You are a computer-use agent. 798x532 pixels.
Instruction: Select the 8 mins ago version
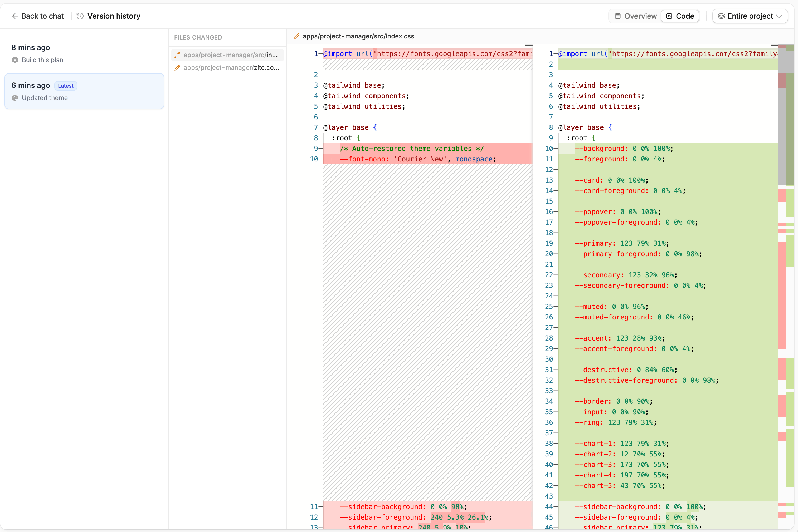coord(84,53)
